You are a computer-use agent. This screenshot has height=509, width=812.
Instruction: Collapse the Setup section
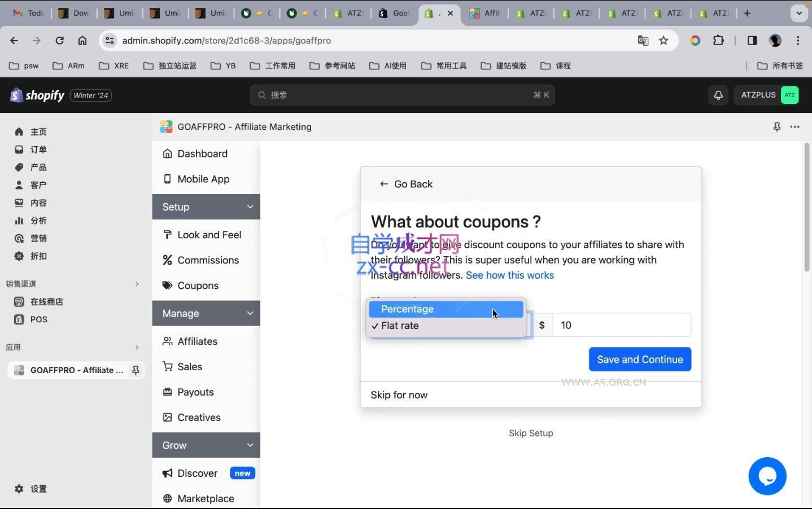pyautogui.click(x=250, y=207)
